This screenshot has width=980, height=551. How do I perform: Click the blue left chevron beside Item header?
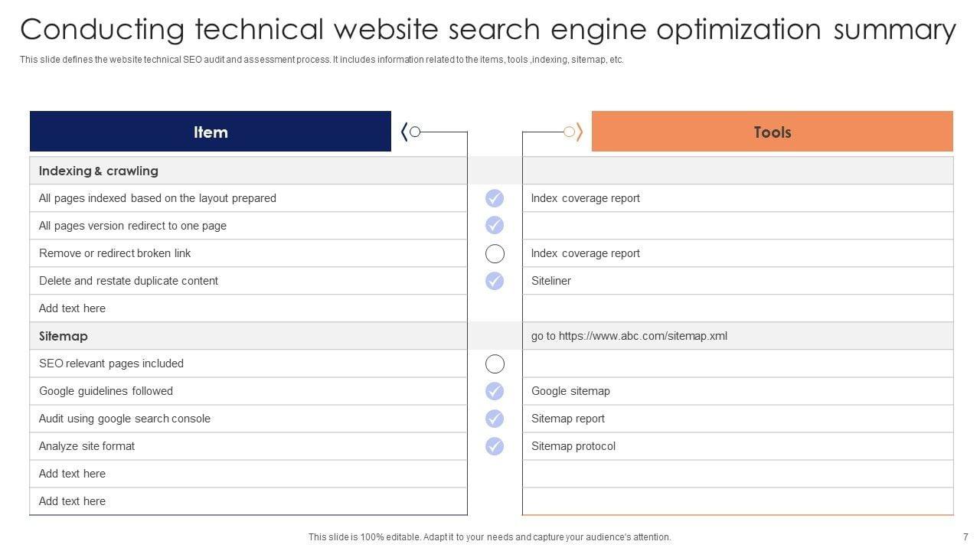point(404,132)
